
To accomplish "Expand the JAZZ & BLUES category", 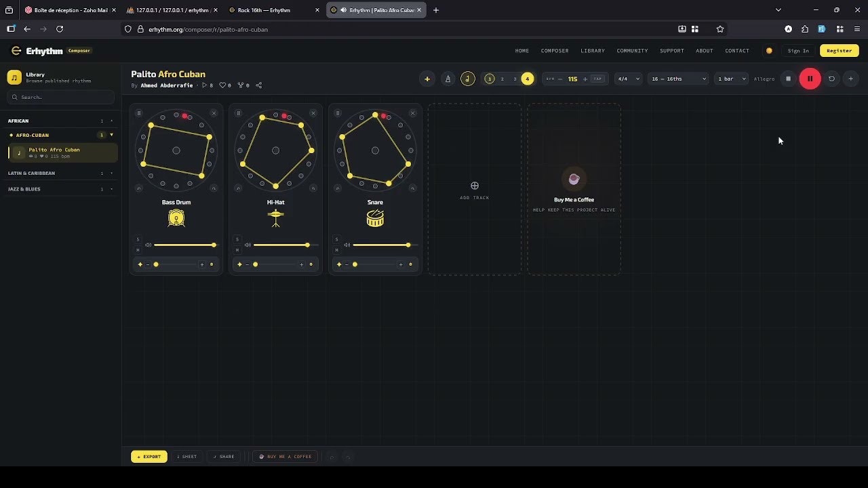I will [61, 189].
